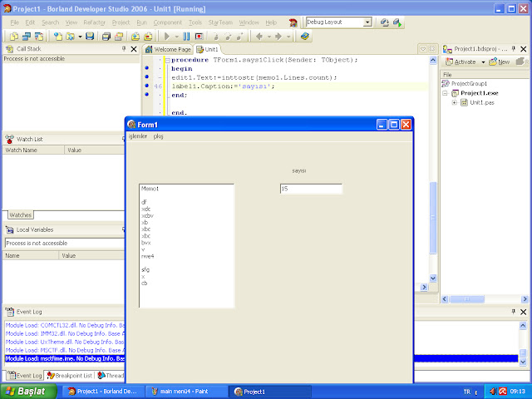This screenshot has width=532, height=399.
Task: Click the green Run arrow button
Action: click(167, 37)
